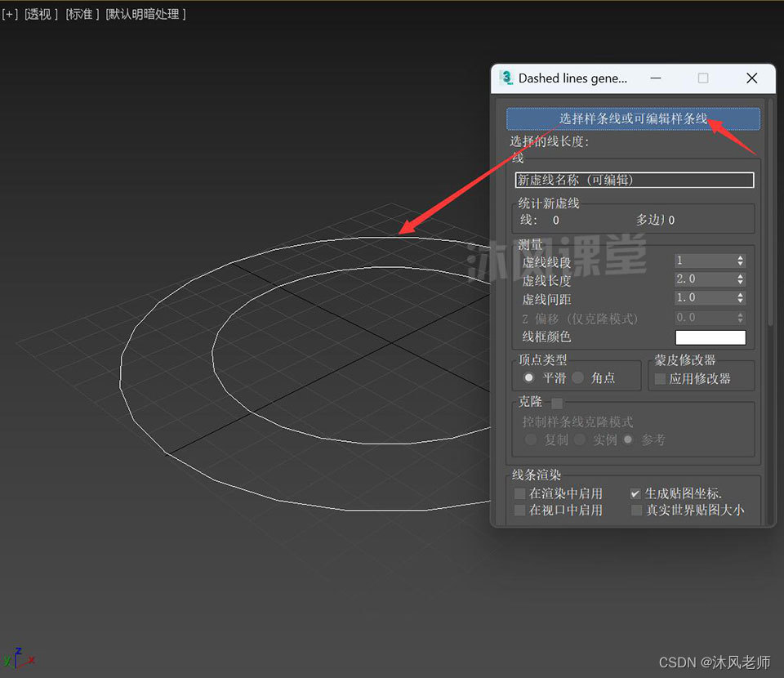
Task: Click the 虚线长度 value field showing 2.0
Action: click(x=705, y=279)
